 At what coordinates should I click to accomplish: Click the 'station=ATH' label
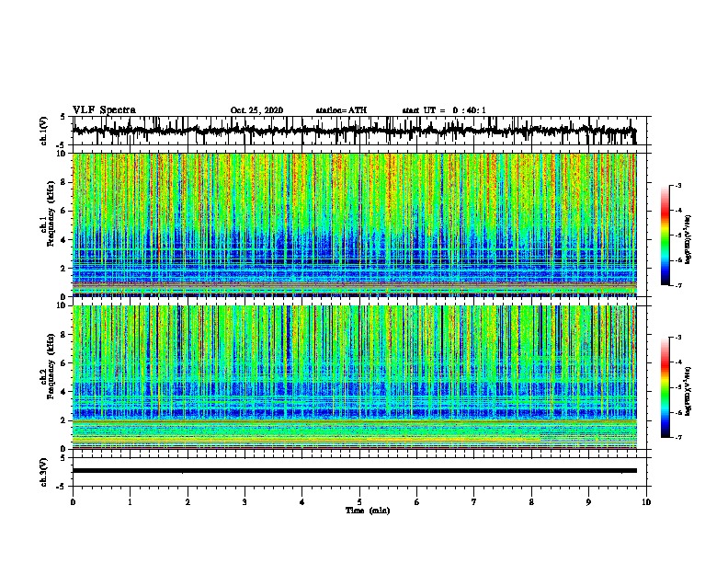point(341,110)
